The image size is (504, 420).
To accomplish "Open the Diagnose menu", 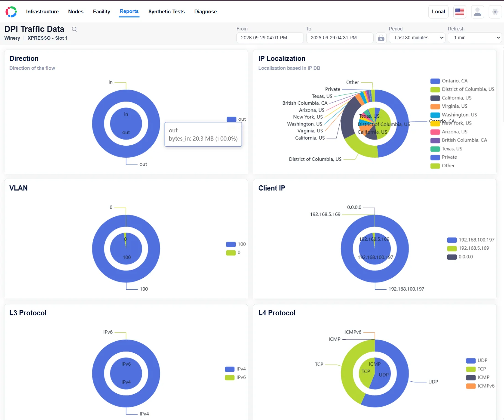I will 206,12.
